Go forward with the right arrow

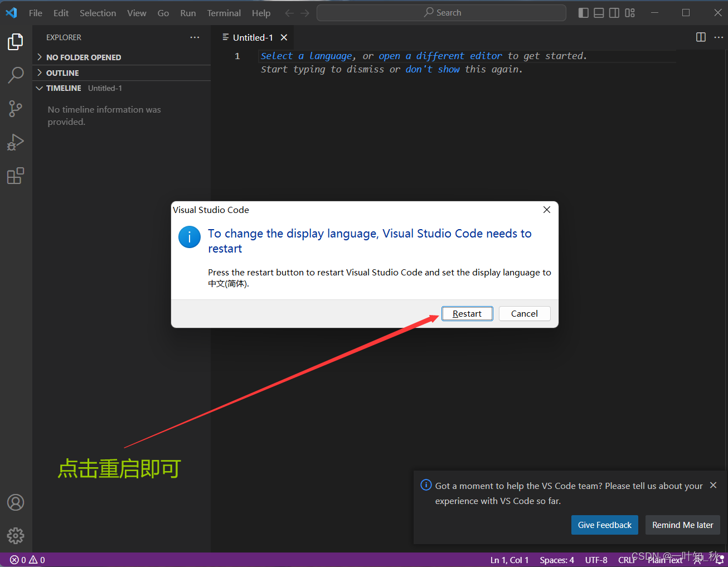[x=305, y=13]
